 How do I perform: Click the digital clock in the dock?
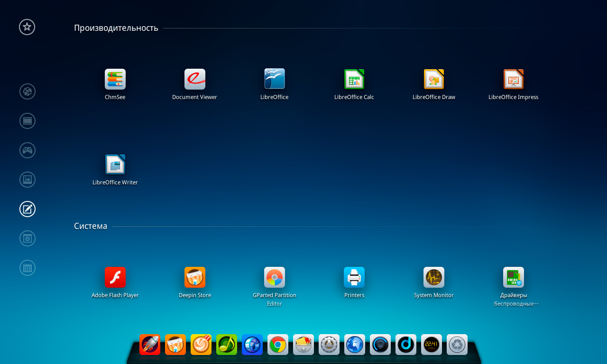click(x=432, y=345)
